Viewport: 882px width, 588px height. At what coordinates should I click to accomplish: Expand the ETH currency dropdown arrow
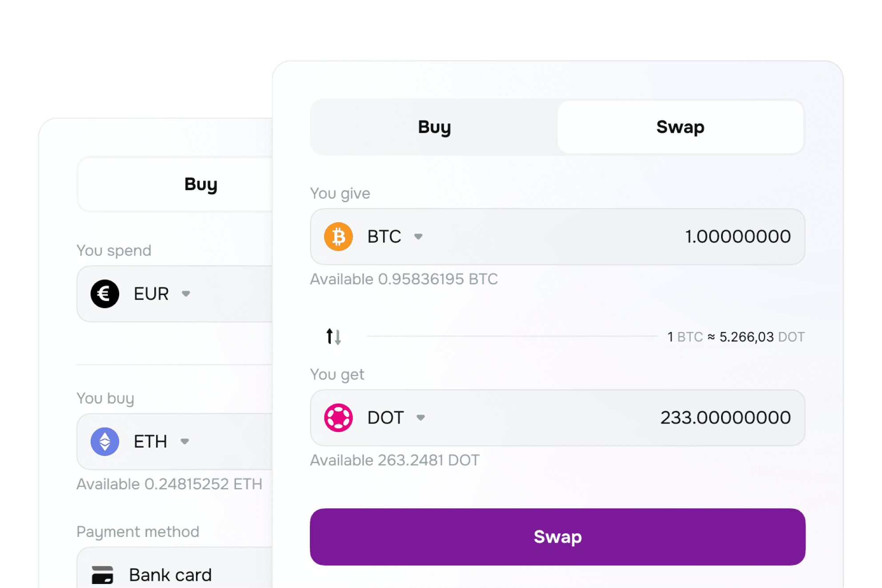[x=184, y=441]
